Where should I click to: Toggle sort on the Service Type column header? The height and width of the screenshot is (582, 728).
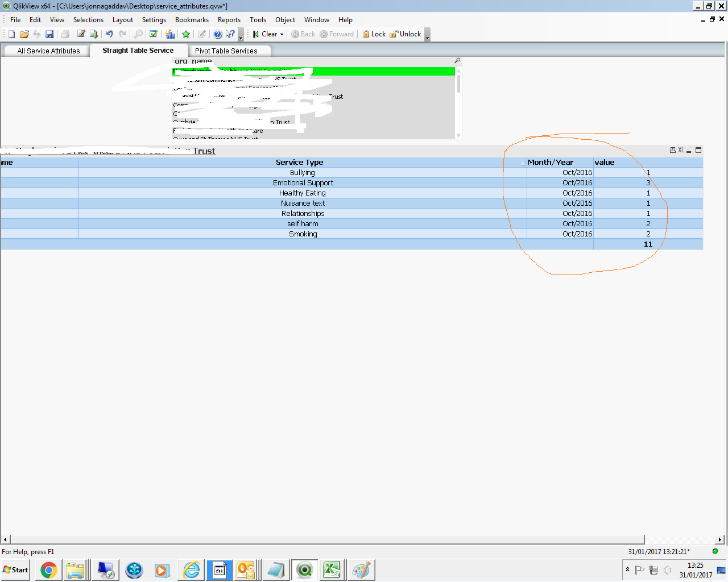[300, 163]
